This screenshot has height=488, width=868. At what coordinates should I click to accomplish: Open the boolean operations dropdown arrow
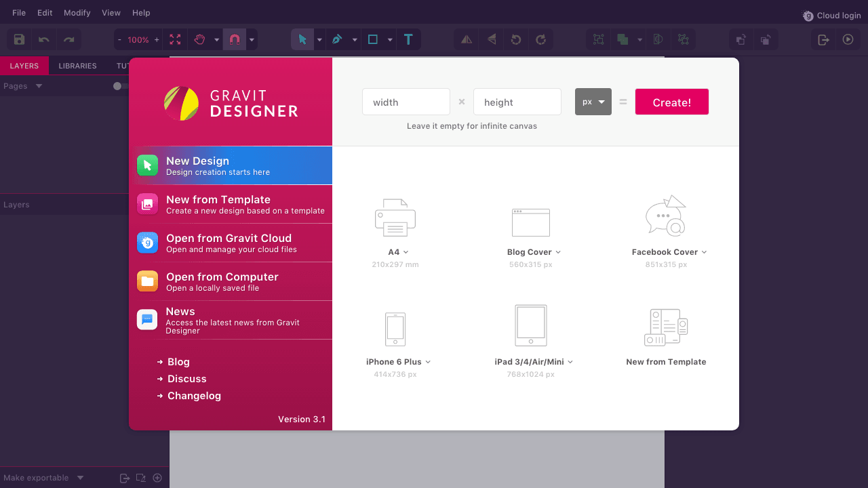[639, 40]
